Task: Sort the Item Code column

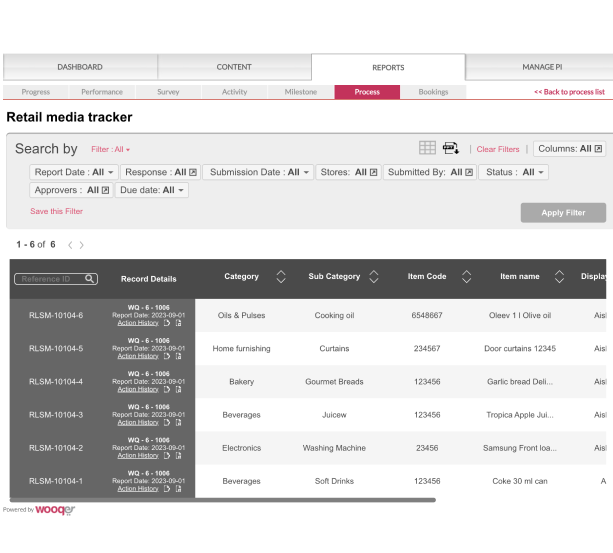Action: click(466, 277)
